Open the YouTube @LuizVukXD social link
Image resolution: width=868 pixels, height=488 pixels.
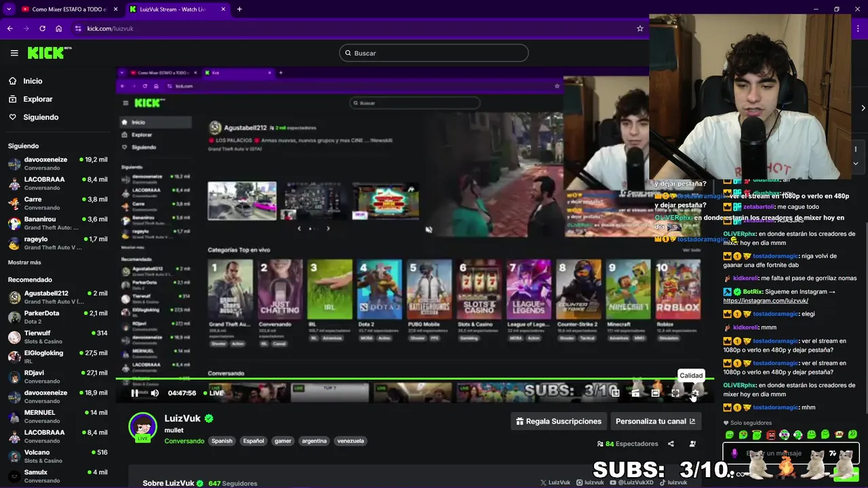click(x=631, y=483)
